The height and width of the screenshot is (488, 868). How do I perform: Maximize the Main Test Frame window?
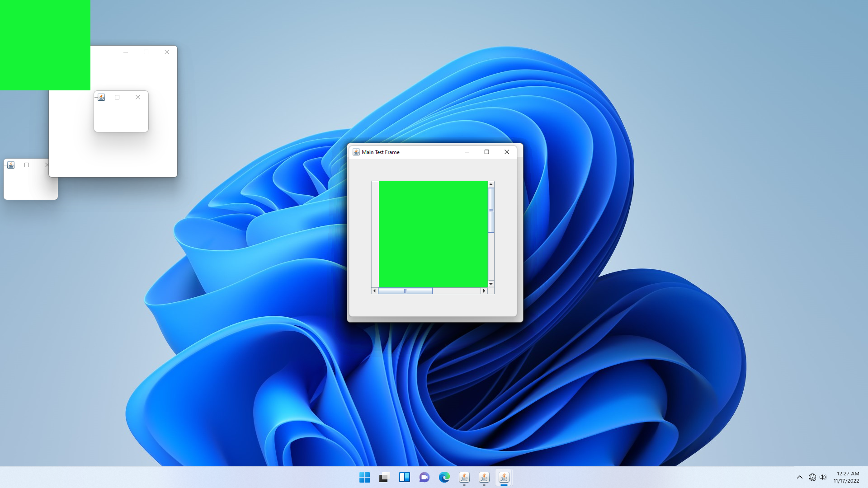tap(487, 152)
